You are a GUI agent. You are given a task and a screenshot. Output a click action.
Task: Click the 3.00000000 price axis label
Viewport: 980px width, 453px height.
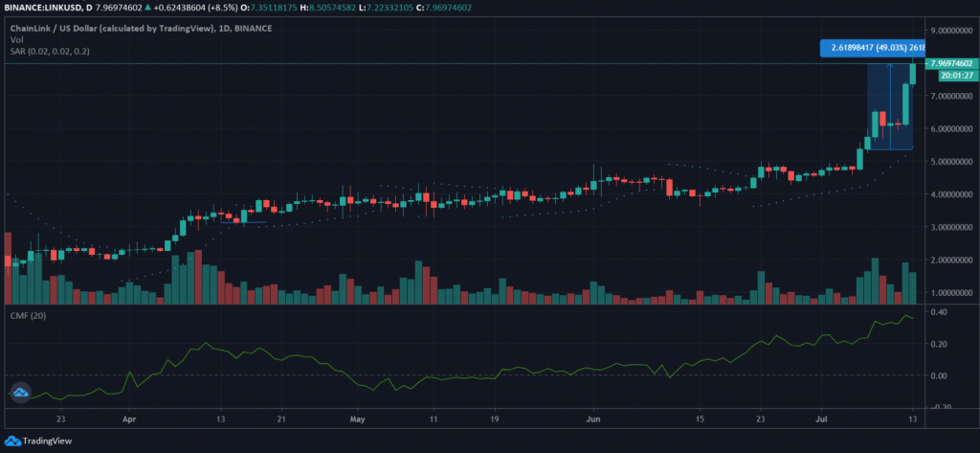(951, 227)
